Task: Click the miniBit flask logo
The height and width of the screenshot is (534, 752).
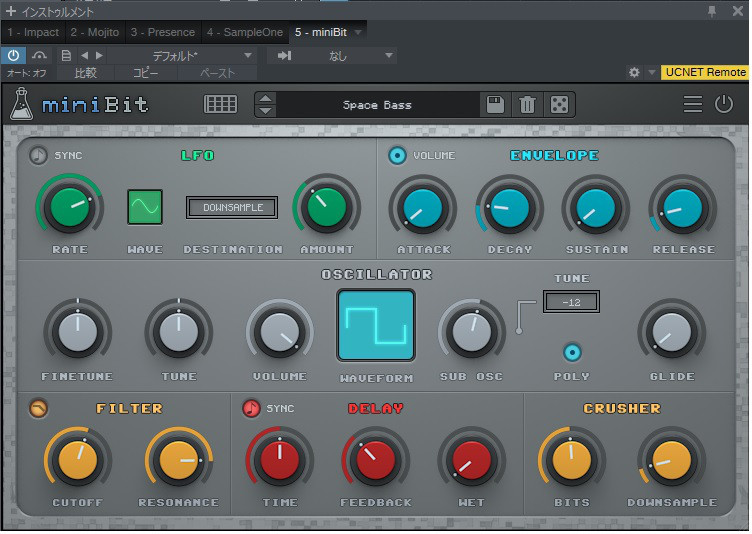Action: click(22, 104)
